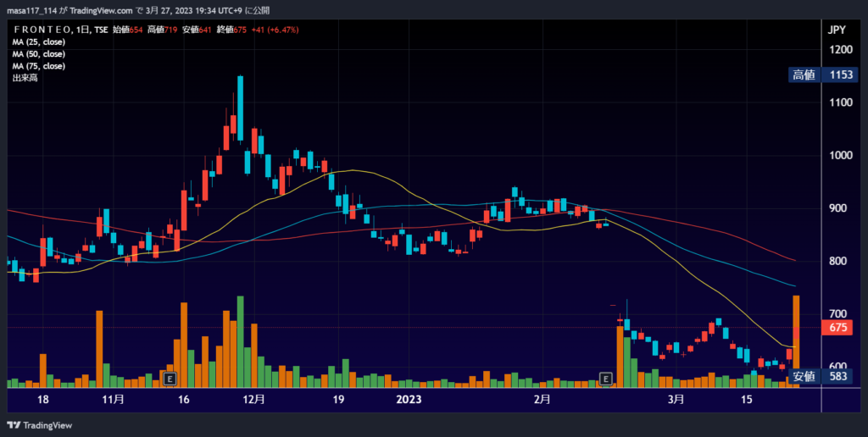Click the 1000 price axis value
The height and width of the screenshot is (437, 868).
tap(840, 156)
